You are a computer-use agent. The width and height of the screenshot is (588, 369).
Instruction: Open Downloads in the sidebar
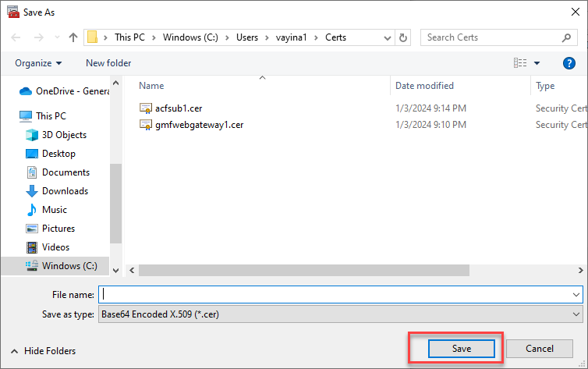pyautogui.click(x=57, y=191)
